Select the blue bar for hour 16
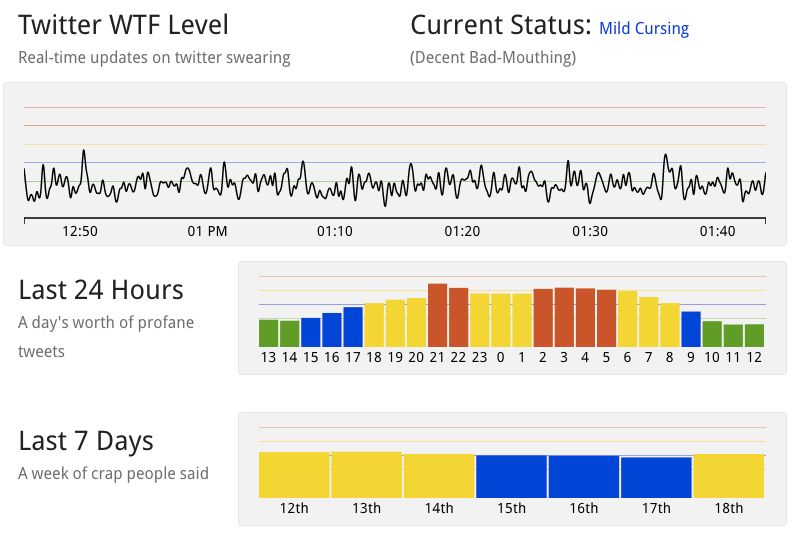806x537 pixels. 332,330
